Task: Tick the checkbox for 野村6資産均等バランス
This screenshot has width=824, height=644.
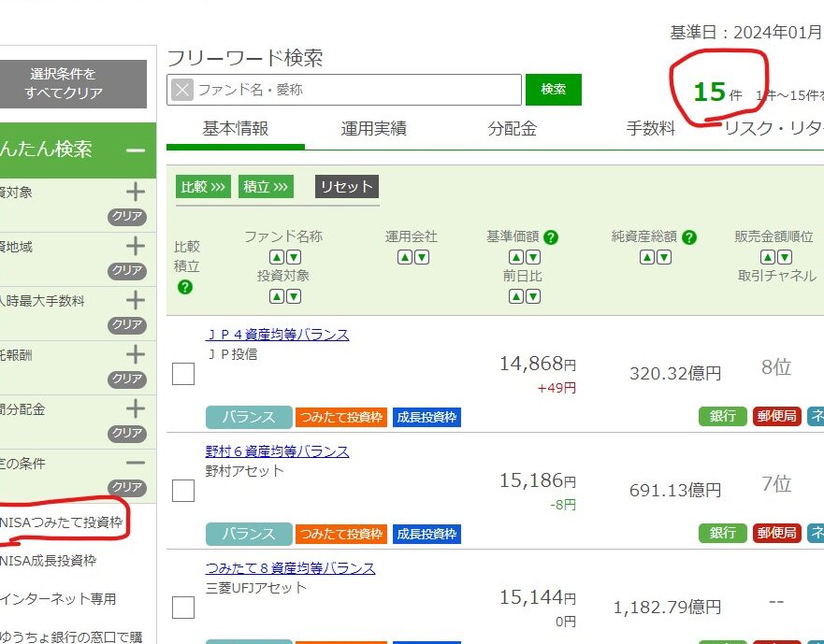Action: point(183,491)
